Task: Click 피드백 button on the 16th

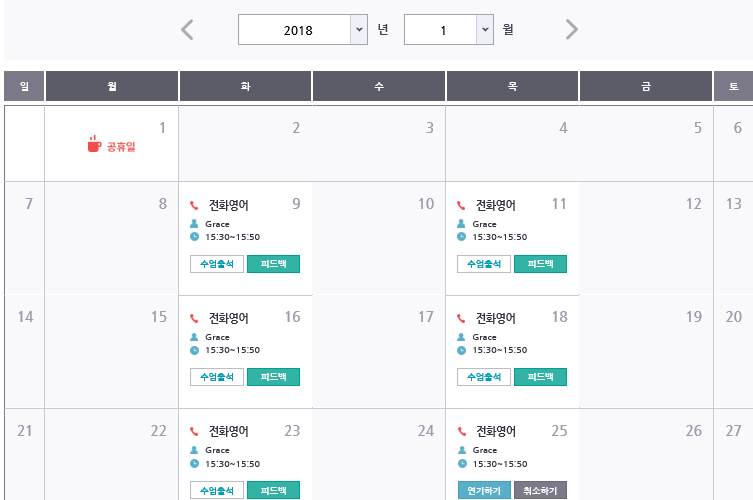Action: (x=273, y=377)
